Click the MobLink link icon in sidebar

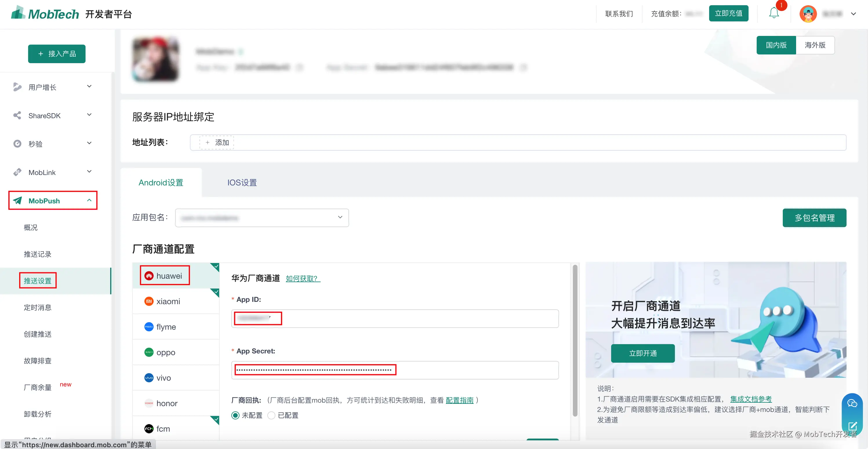tap(17, 172)
